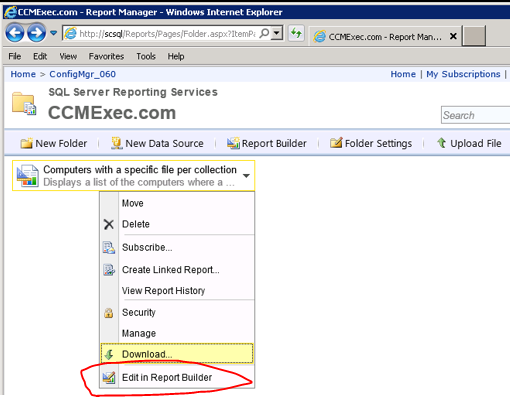Viewport: 510px width, 397px height.
Task: Click description 'Displays a list of the computers'
Action: click(139, 182)
